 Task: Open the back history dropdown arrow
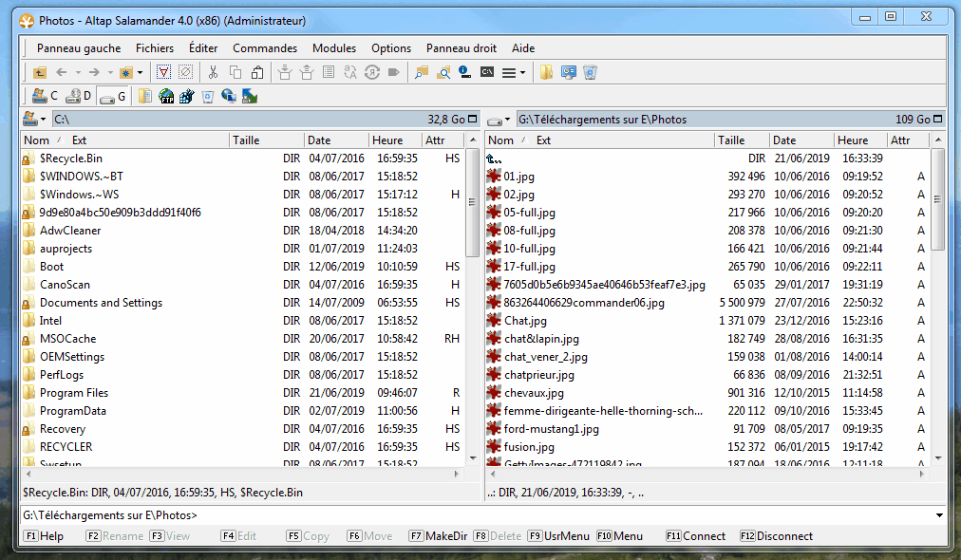coord(78,72)
